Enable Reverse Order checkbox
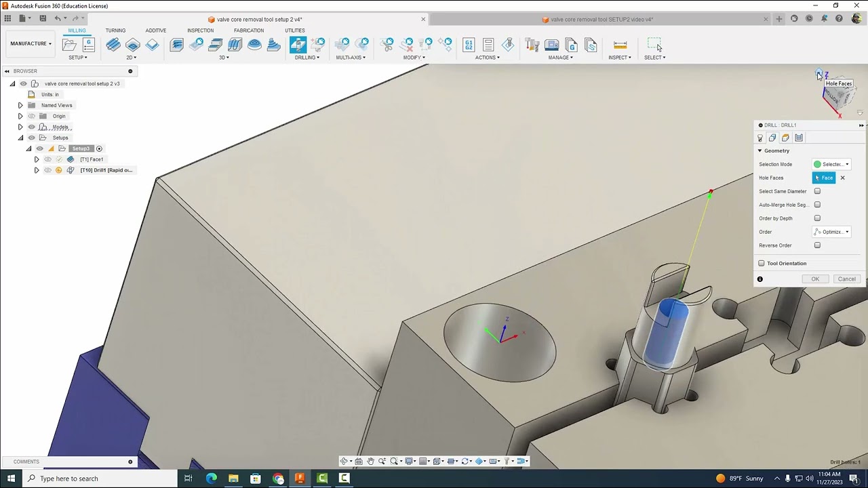868x488 pixels. pos(817,245)
